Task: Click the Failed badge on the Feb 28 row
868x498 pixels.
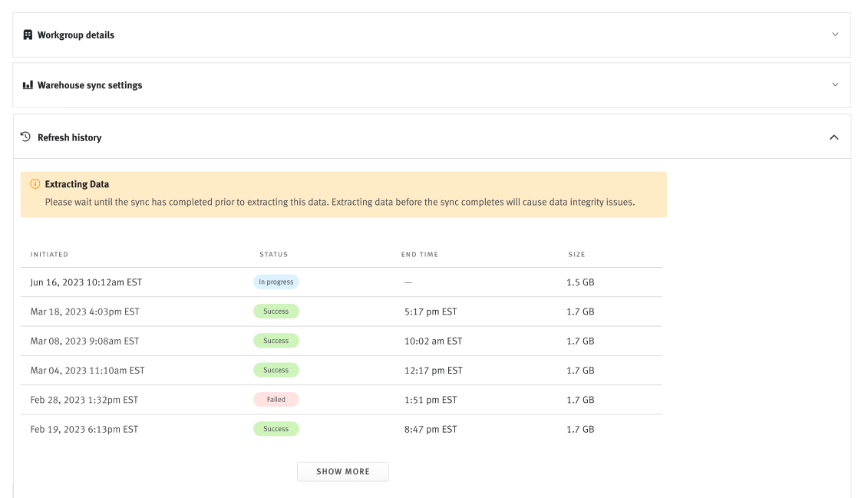Action: click(x=276, y=399)
